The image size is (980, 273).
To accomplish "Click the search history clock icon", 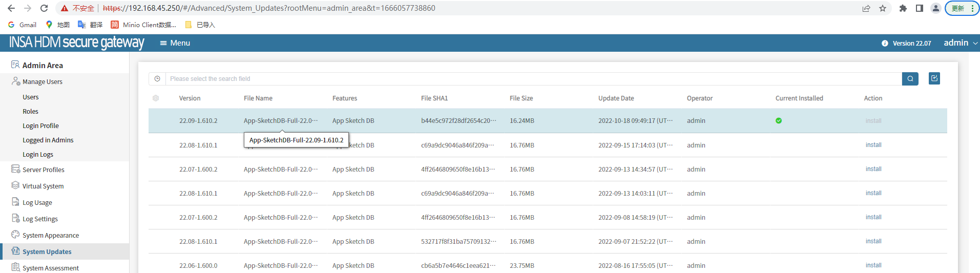I will (x=157, y=79).
